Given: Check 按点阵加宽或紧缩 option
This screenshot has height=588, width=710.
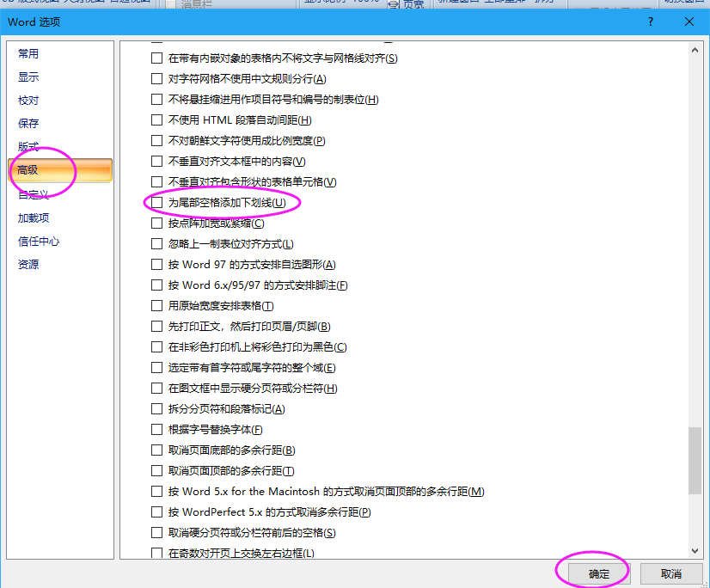Looking at the screenshot, I should pyautogui.click(x=156, y=224).
